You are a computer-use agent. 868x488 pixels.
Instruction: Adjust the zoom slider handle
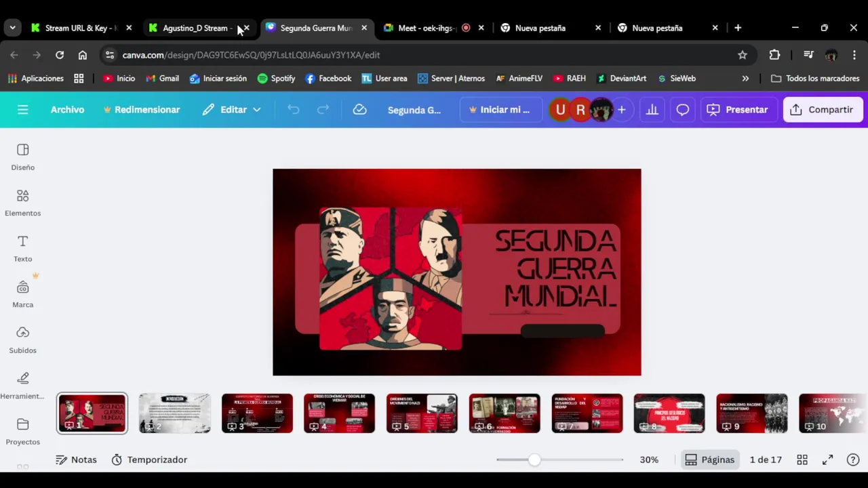(x=534, y=460)
